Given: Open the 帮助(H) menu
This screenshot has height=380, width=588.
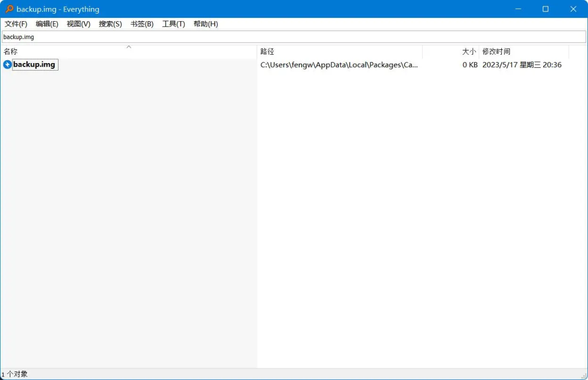Looking at the screenshot, I should tap(206, 24).
